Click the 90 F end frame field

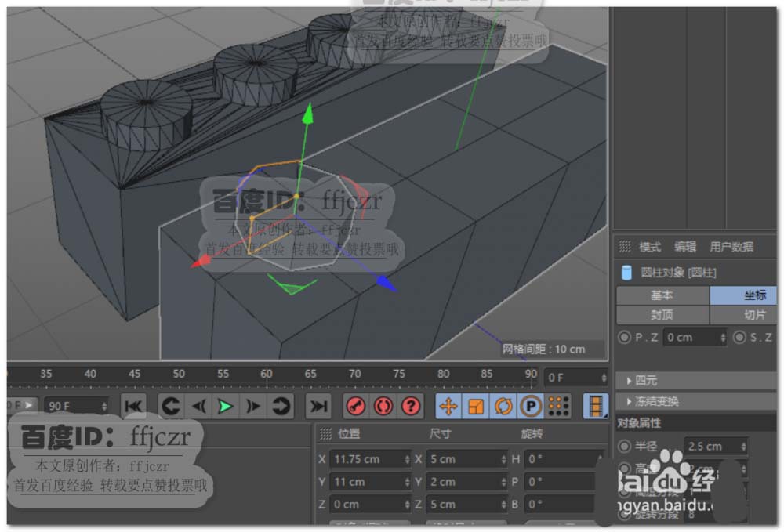77,406
